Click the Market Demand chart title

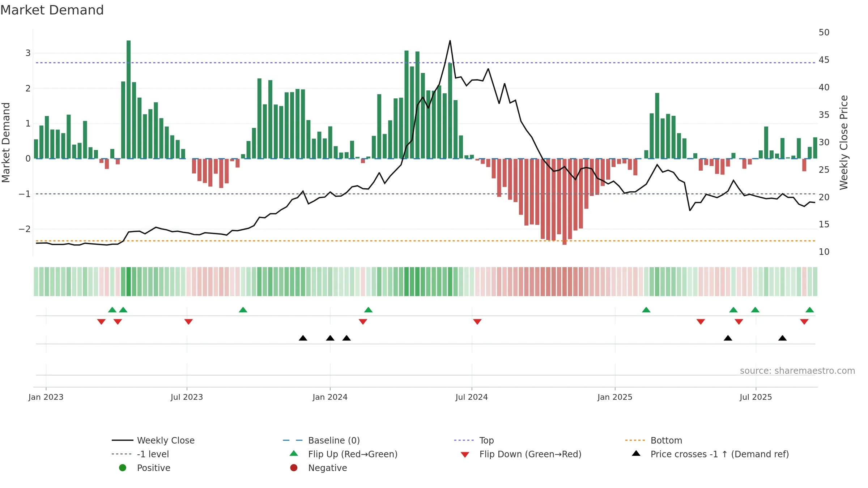52,10
